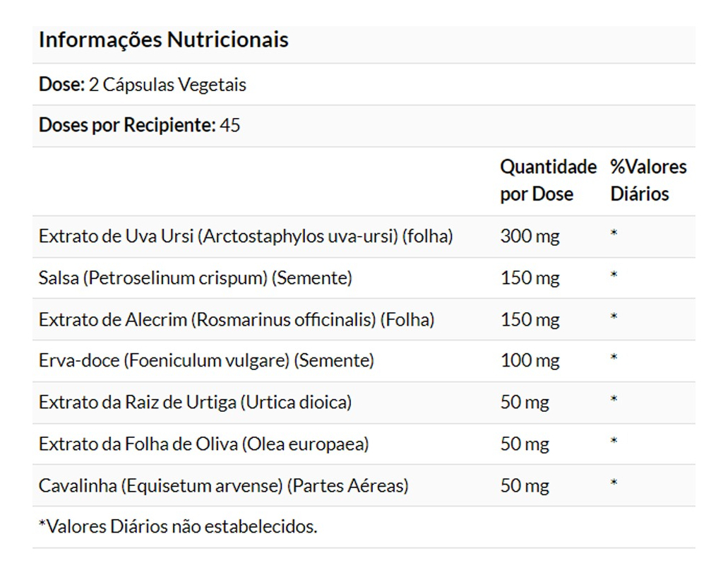
Task: Click the 150 mg amount for Alecrim
Action: tap(530, 320)
